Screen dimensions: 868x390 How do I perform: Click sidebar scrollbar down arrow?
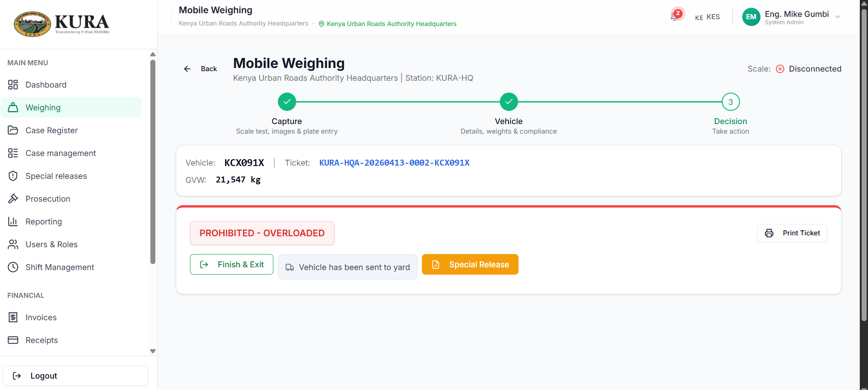pos(153,351)
